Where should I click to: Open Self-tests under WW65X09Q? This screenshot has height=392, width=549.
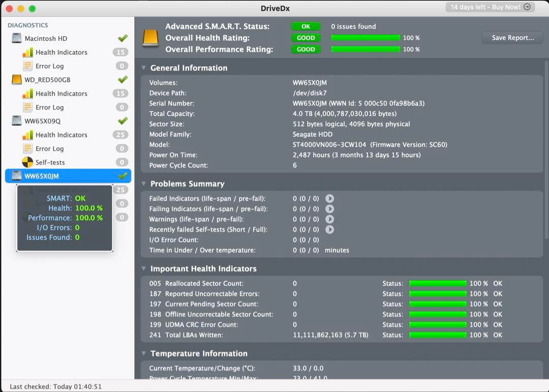50,162
